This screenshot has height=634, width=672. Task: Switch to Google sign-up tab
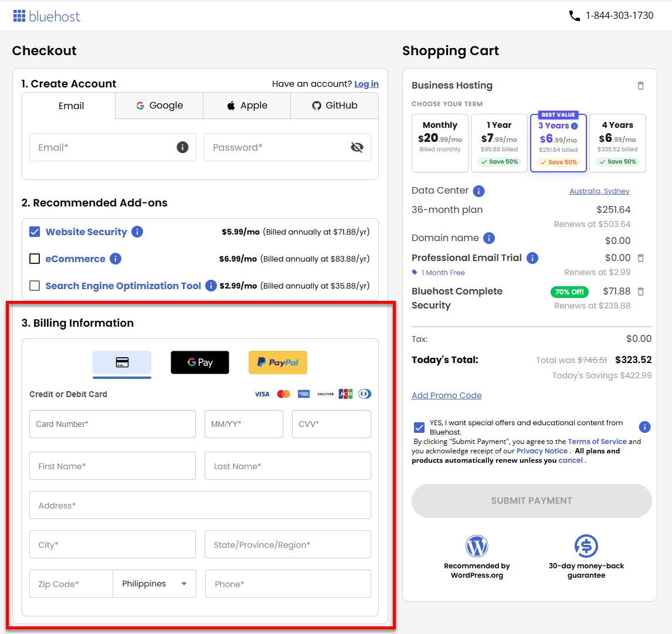[159, 106]
